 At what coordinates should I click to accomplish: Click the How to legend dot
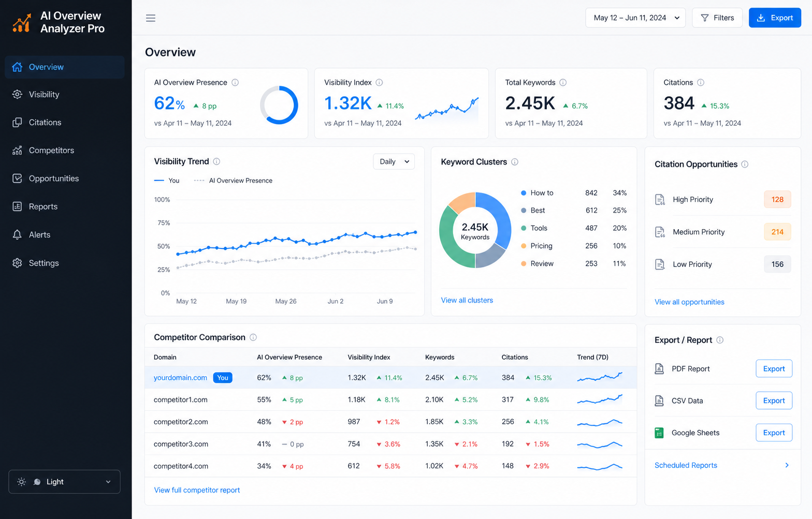[524, 193]
